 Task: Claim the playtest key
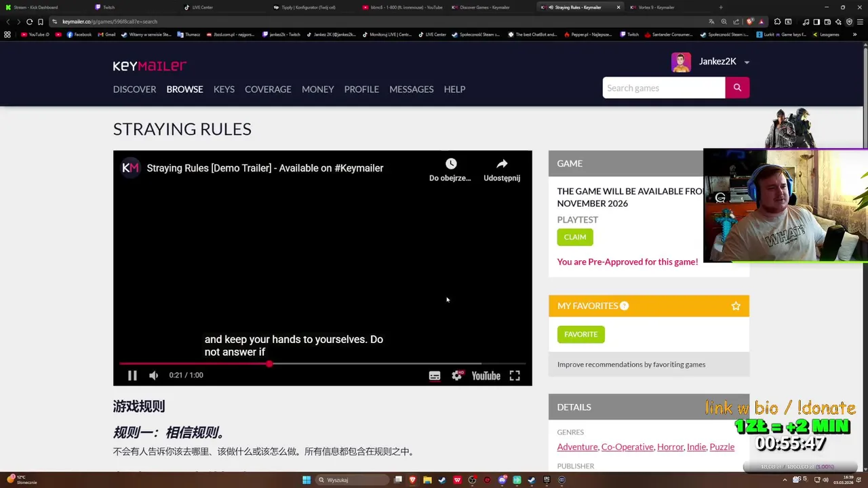(x=575, y=237)
